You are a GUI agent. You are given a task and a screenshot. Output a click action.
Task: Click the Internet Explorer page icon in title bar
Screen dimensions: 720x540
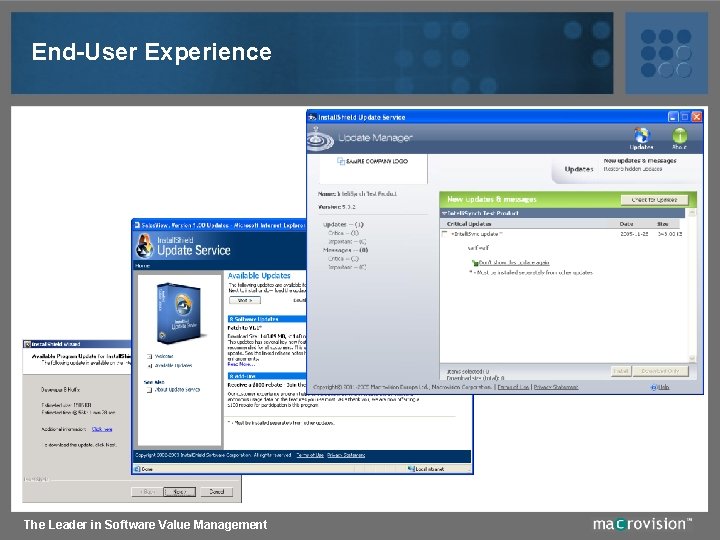(137, 225)
